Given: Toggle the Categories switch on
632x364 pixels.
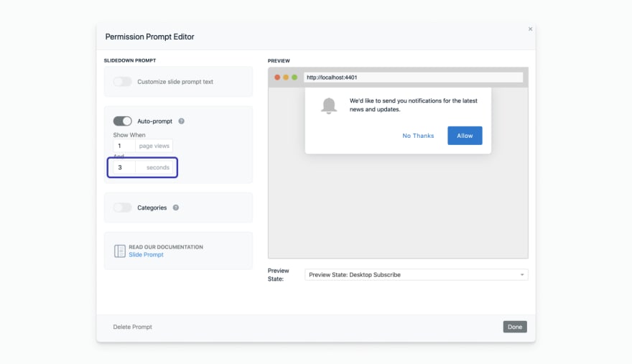Looking at the screenshot, I should point(123,207).
